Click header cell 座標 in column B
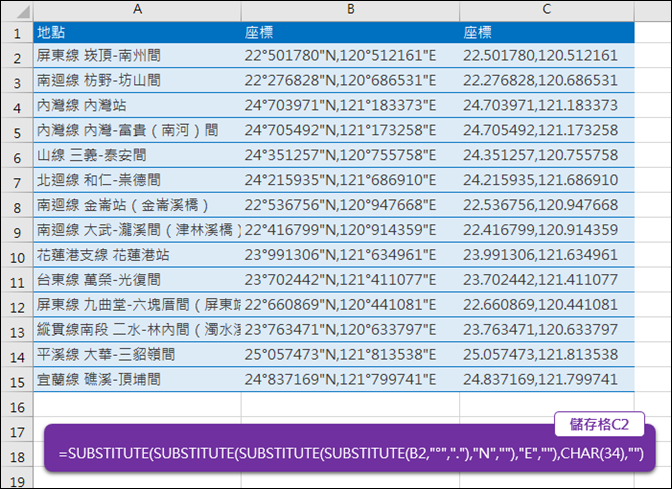The image size is (672, 489). pyautogui.click(x=351, y=32)
